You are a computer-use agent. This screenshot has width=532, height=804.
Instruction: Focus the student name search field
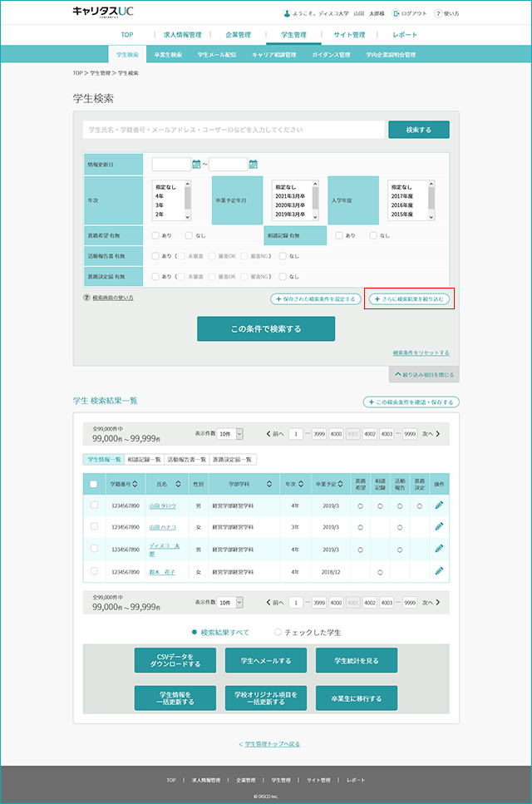pyautogui.click(x=234, y=130)
